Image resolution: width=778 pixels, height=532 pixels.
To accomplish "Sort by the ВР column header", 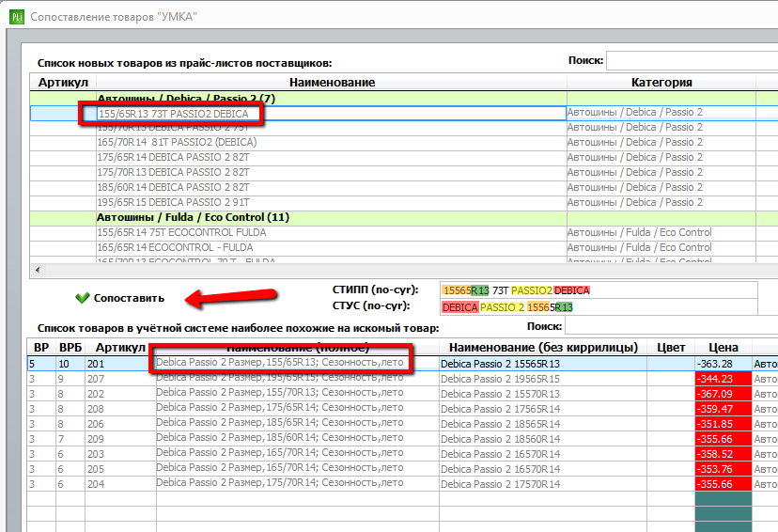I will [41, 348].
